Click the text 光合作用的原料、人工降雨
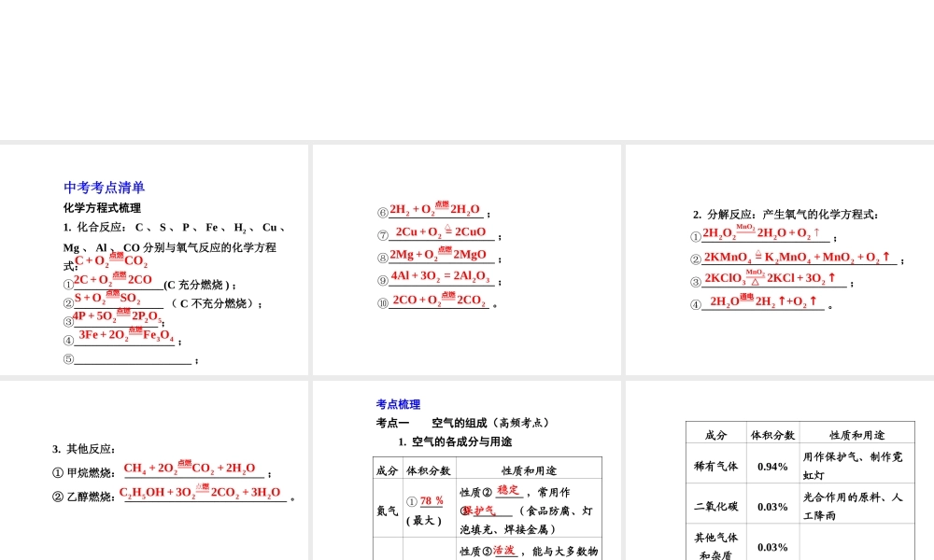Image resolution: width=934 pixels, height=560 pixels. (853, 507)
